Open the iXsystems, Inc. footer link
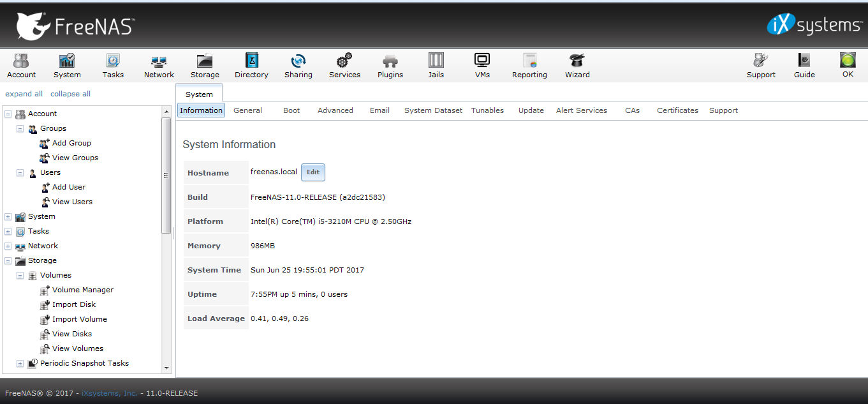The image size is (868, 404). click(x=110, y=393)
